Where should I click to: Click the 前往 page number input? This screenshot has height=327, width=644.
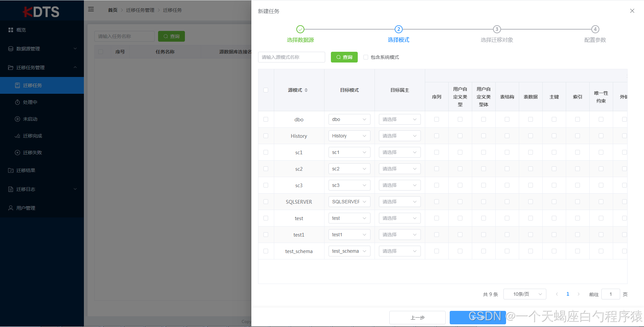click(x=610, y=294)
